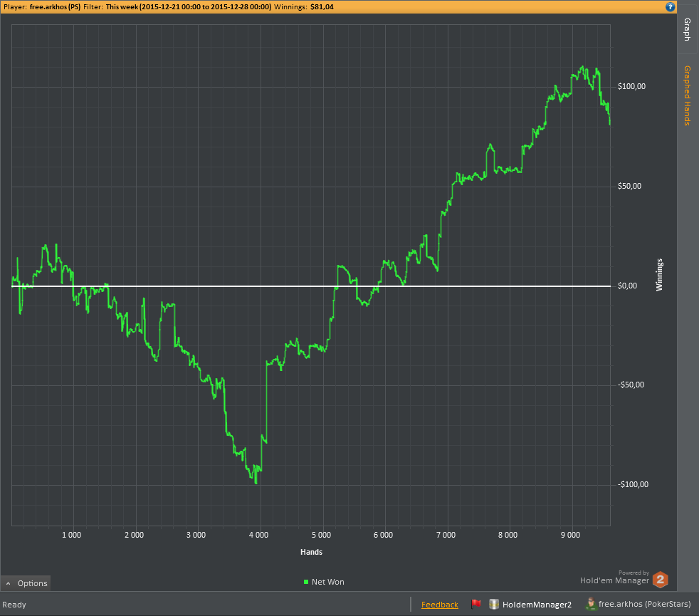Open the blue help question-mark icon

tap(670, 6)
